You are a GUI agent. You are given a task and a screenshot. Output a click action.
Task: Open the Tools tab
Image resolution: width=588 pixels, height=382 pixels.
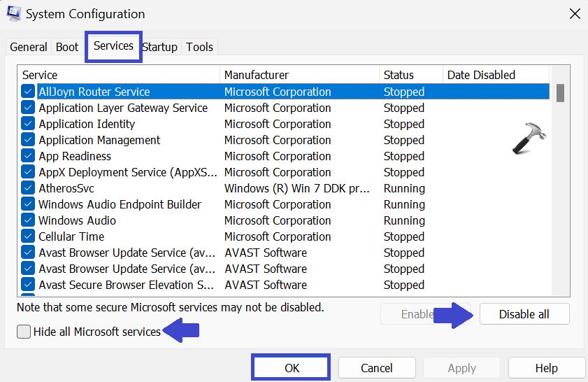(199, 47)
